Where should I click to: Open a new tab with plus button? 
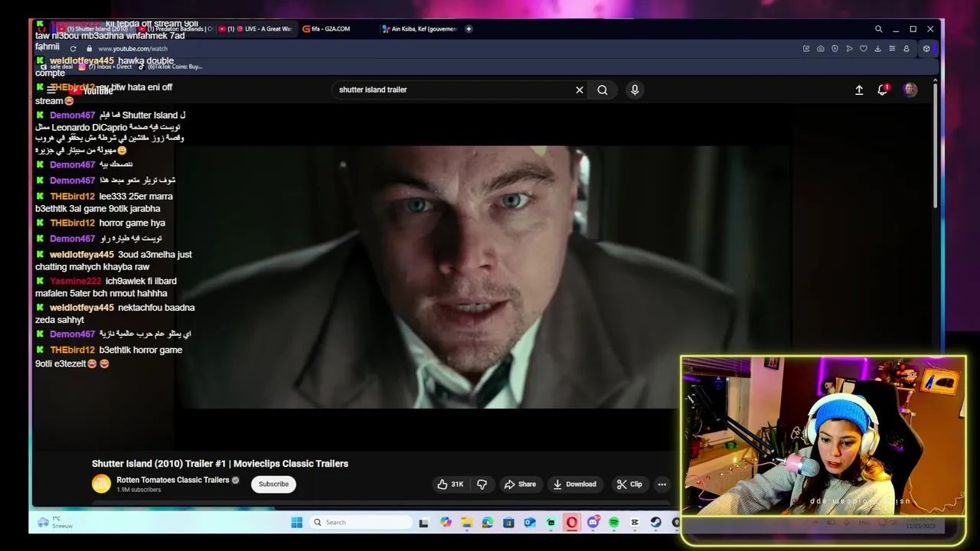click(x=469, y=29)
